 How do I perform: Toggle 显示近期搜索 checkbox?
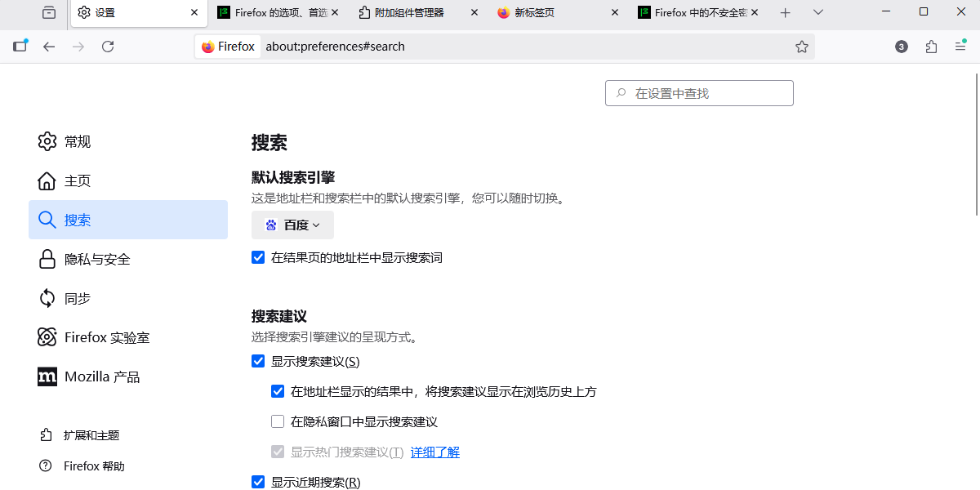[258, 482]
